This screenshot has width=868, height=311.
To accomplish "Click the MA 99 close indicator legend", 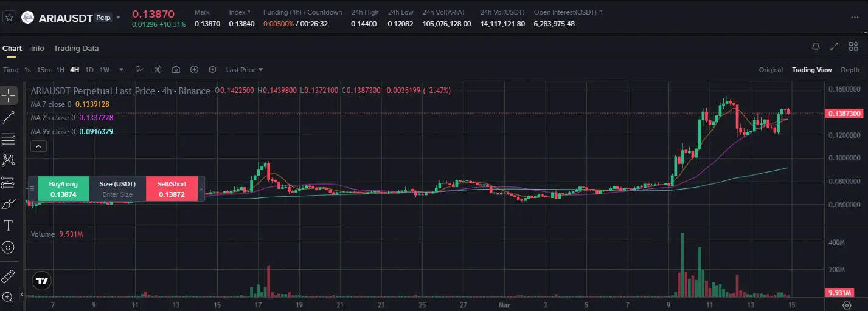I will pos(72,131).
